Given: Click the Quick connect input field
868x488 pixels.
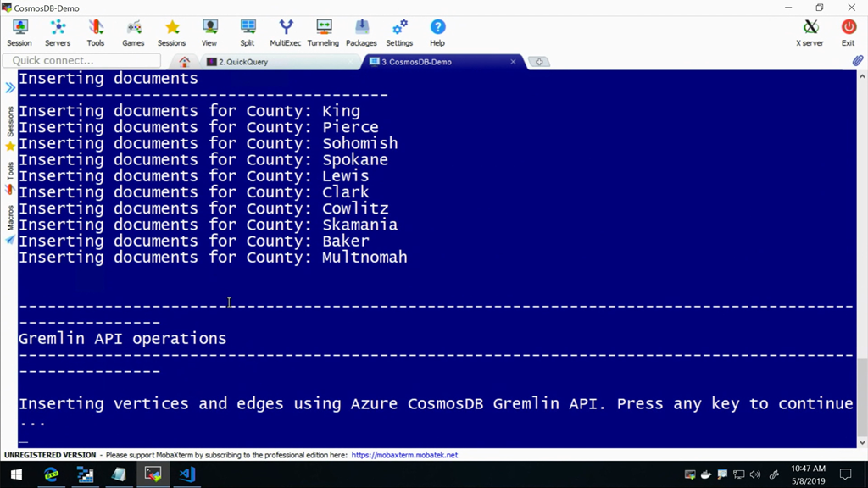Looking at the screenshot, I should click(82, 60).
